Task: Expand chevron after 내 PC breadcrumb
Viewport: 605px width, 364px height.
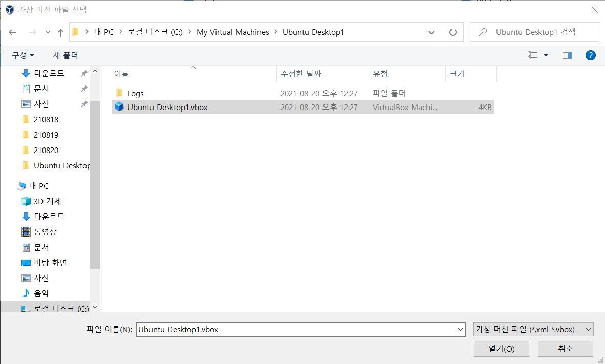Action: [x=121, y=32]
